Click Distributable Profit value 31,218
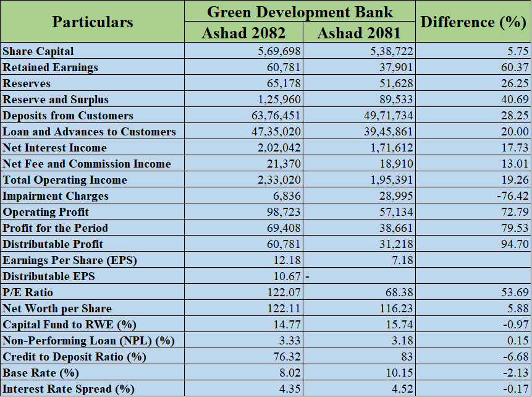This screenshot has width=532, height=397. (x=396, y=244)
